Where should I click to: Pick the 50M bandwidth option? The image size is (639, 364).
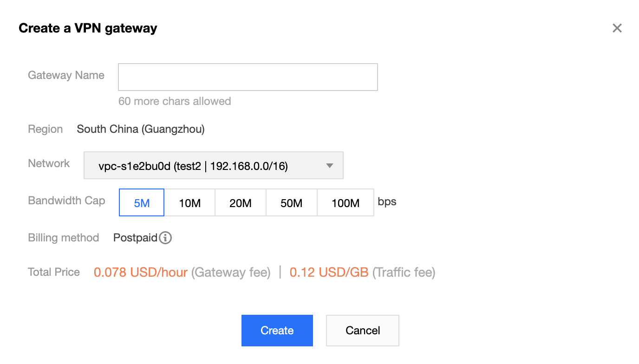pyautogui.click(x=292, y=202)
